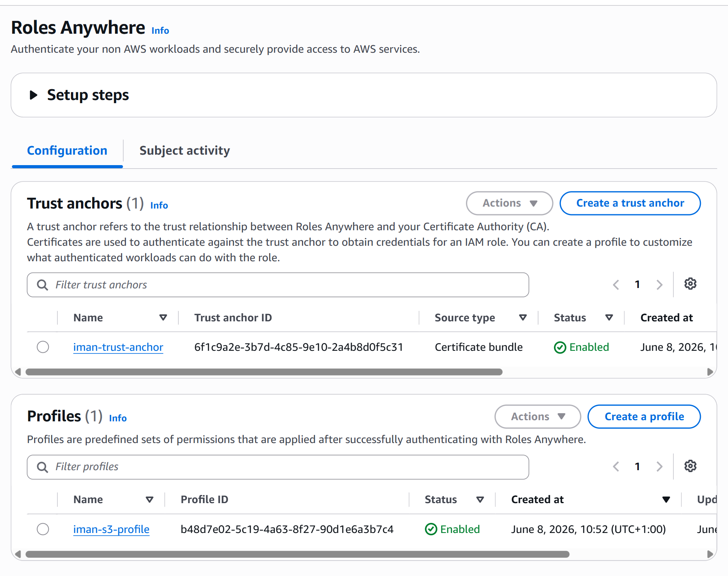
Task: Sort trust anchors by Name
Action: click(163, 318)
